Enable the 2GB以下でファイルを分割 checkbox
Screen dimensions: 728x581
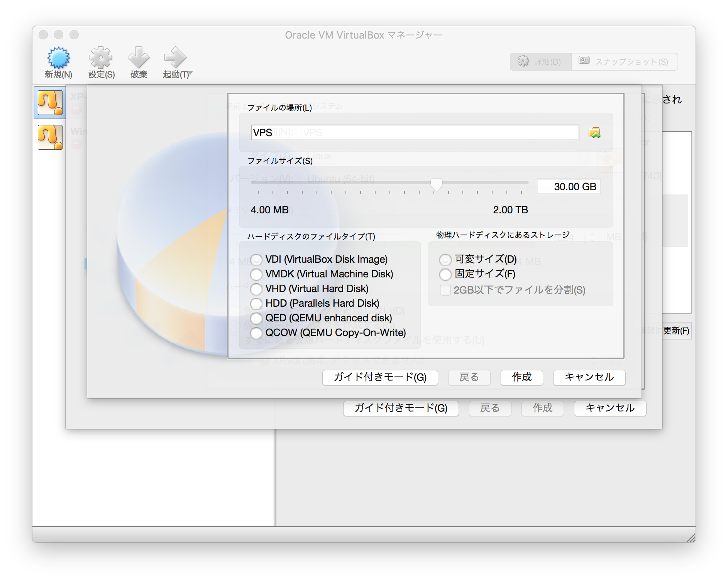tap(445, 290)
